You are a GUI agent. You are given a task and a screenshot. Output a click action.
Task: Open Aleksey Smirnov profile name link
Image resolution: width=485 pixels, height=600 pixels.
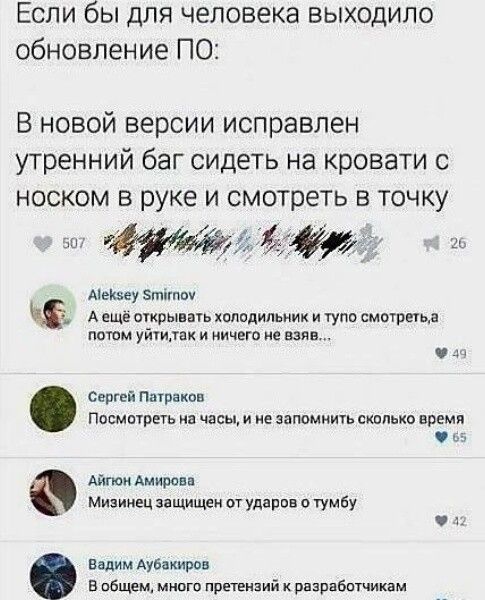142,295
